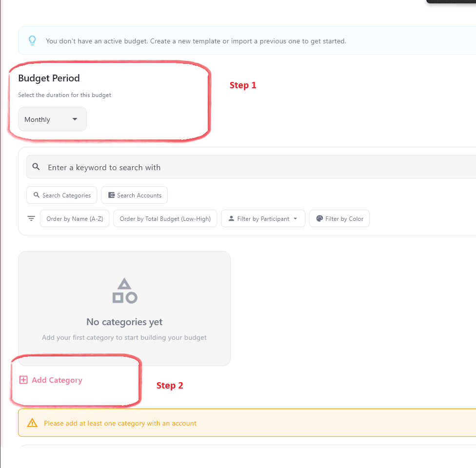Click the wallet icon on Search Accounts
476x468 pixels.
point(111,195)
